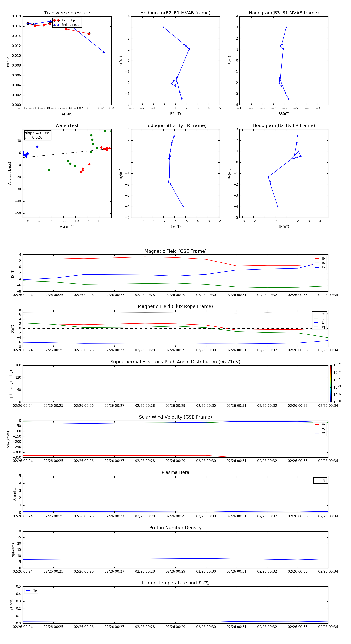Screen dimensions: 351x644
Task: Select the 'Vx' legend entry
Action: pos(320,424)
